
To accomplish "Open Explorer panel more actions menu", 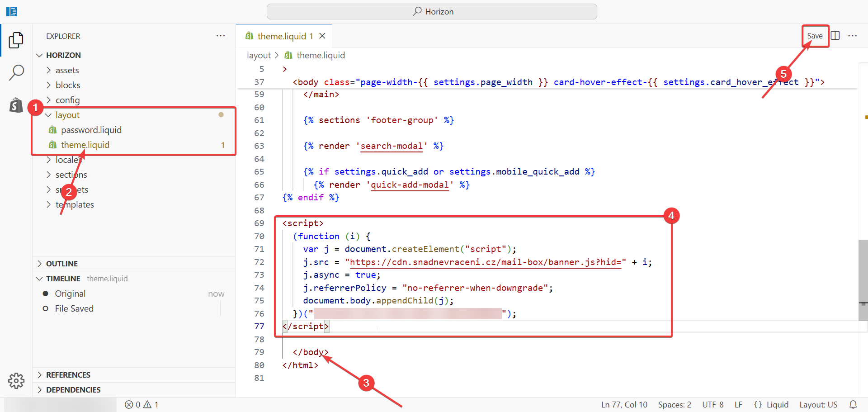I will click(x=221, y=36).
